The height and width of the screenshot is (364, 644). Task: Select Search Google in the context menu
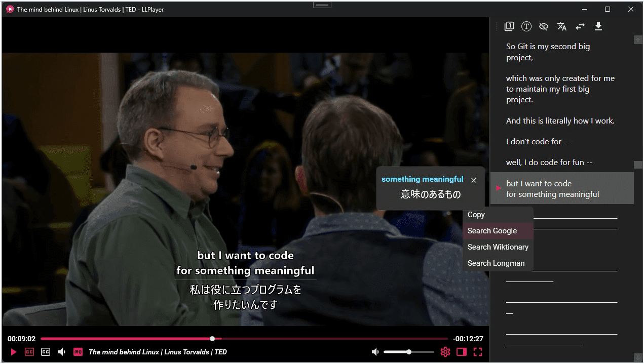(498, 231)
